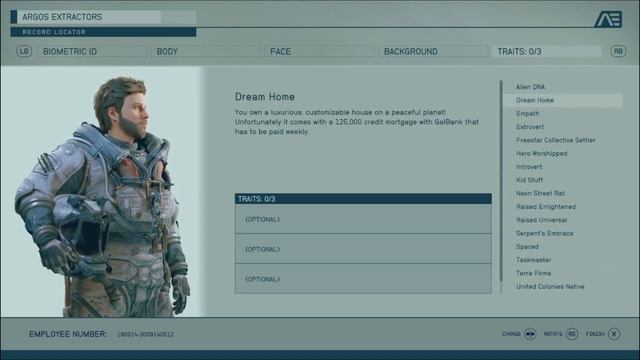The image size is (640, 360).
Task: Click the trait list scrollbar
Action: 501,181
